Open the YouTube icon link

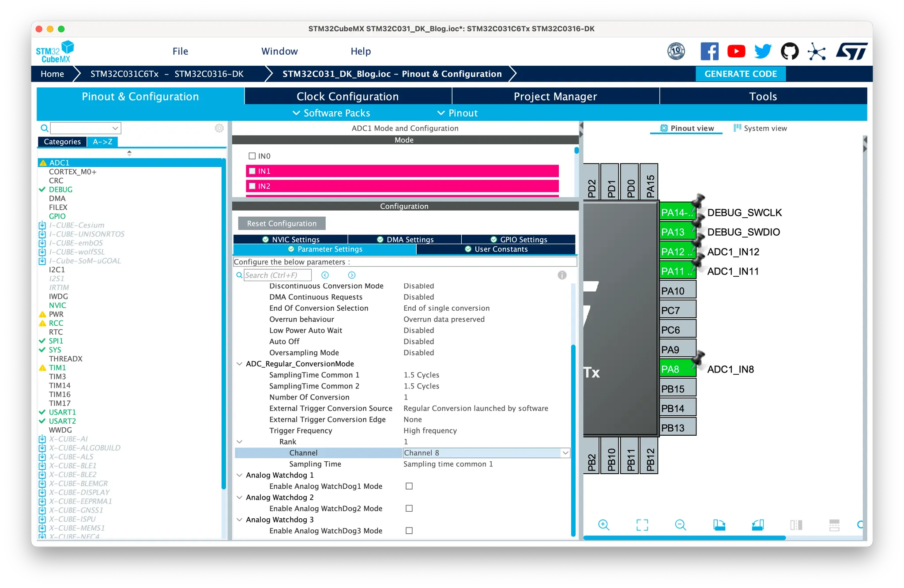tap(736, 52)
